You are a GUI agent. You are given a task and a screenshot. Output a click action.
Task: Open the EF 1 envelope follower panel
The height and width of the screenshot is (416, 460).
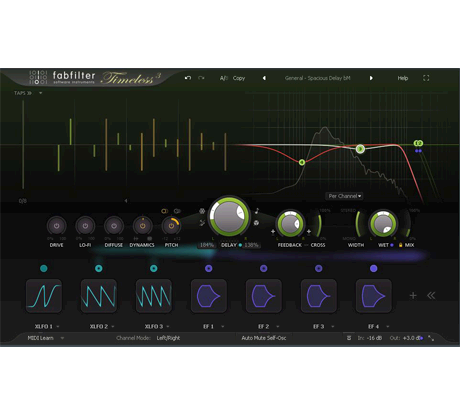click(x=209, y=296)
